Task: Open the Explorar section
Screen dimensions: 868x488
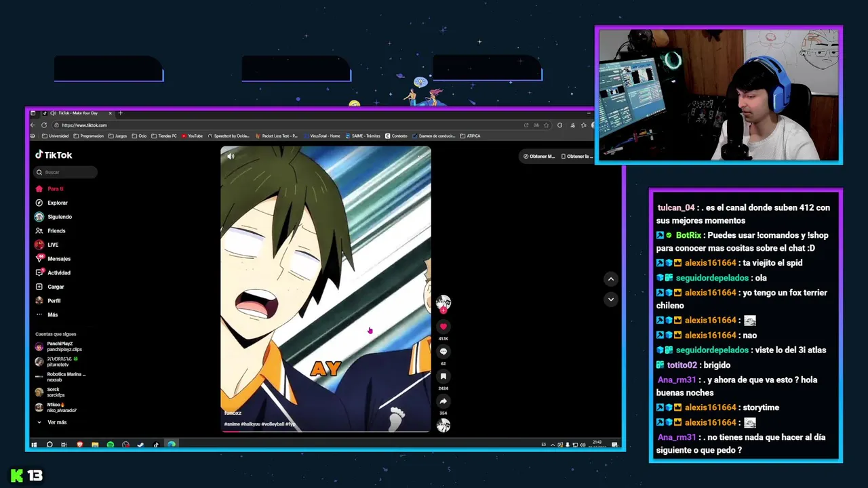Action: (52, 203)
